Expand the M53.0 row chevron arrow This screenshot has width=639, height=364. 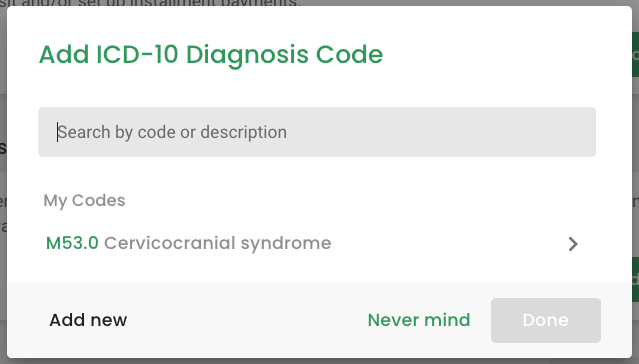pyautogui.click(x=573, y=244)
